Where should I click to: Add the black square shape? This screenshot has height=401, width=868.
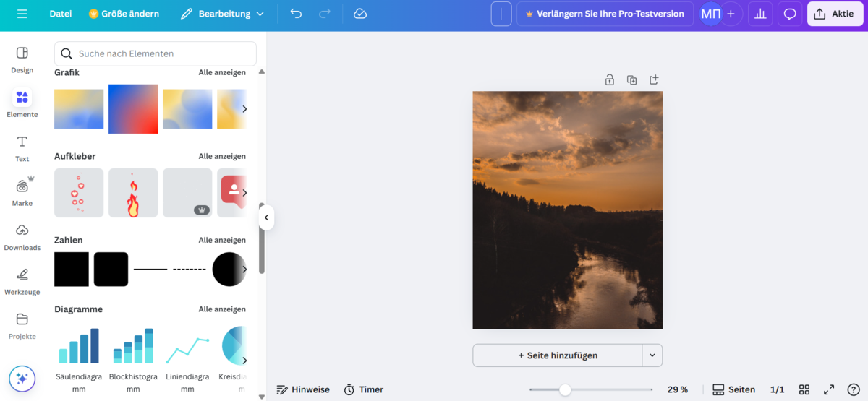pyautogui.click(x=72, y=269)
